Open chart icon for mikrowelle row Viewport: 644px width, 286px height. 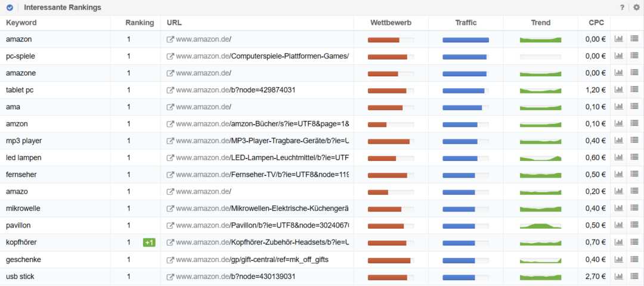tap(618, 209)
